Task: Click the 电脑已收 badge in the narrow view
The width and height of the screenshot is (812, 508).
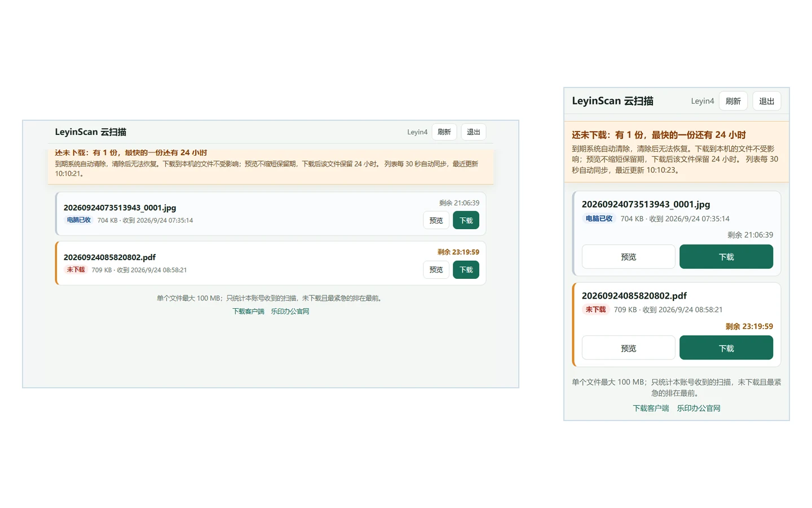Action: point(599,218)
